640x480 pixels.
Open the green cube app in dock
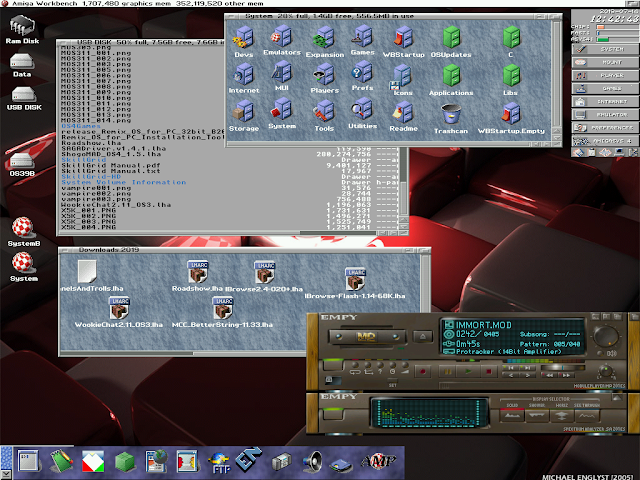point(124,462)
